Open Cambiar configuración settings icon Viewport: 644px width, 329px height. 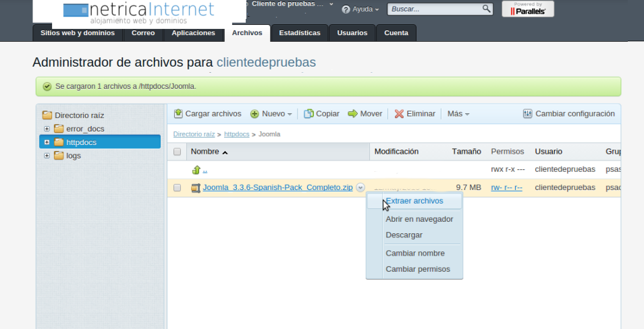(528, 114)
